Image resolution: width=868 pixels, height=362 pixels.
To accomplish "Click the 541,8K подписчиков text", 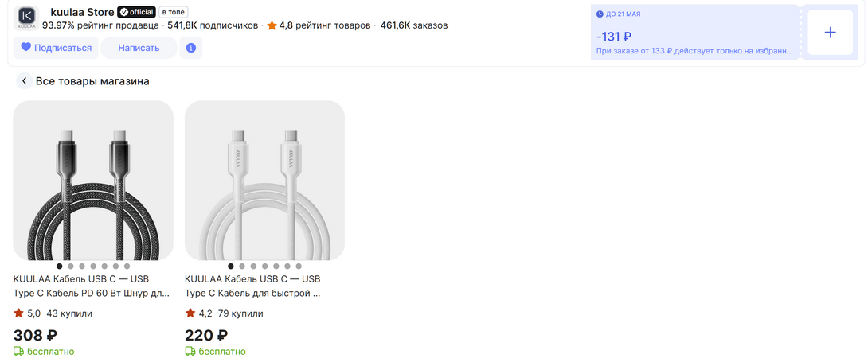I will click(213, 25).
